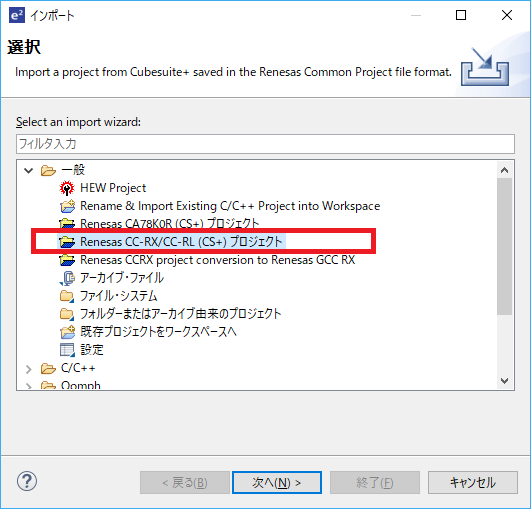
Task: Select フォルダーまたはアーカイブ由来のプロジェクト entry
Action: [x=180, y=314]
